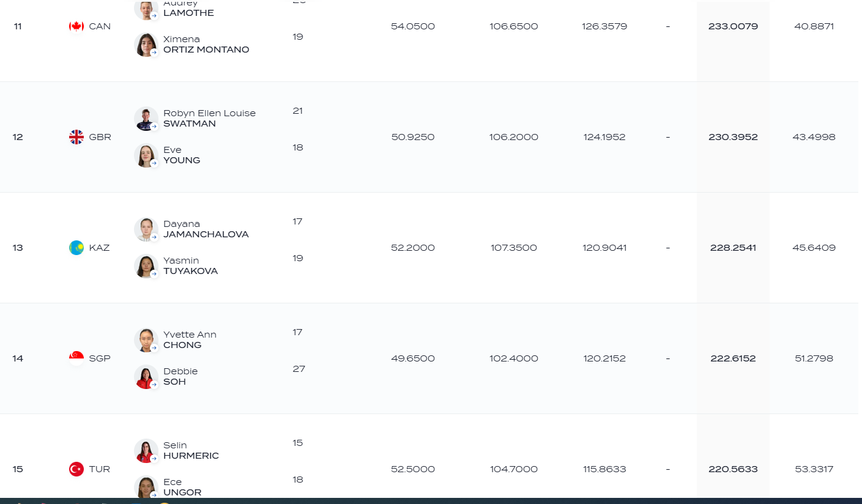Open Debbie Soh's profile arrow badge

(x=154, y=385)
